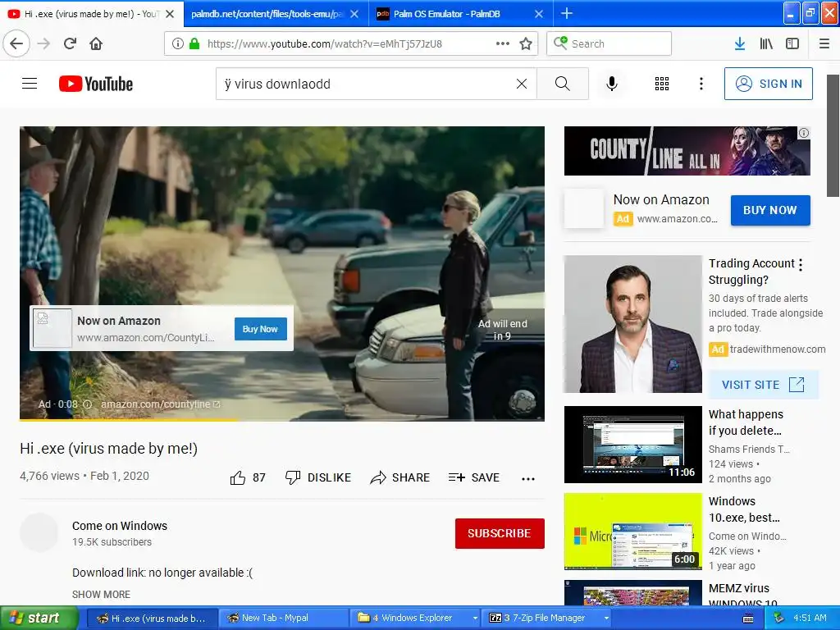
Task: Open the Library icon in toolbar
Action: click(x=766, y=44)
